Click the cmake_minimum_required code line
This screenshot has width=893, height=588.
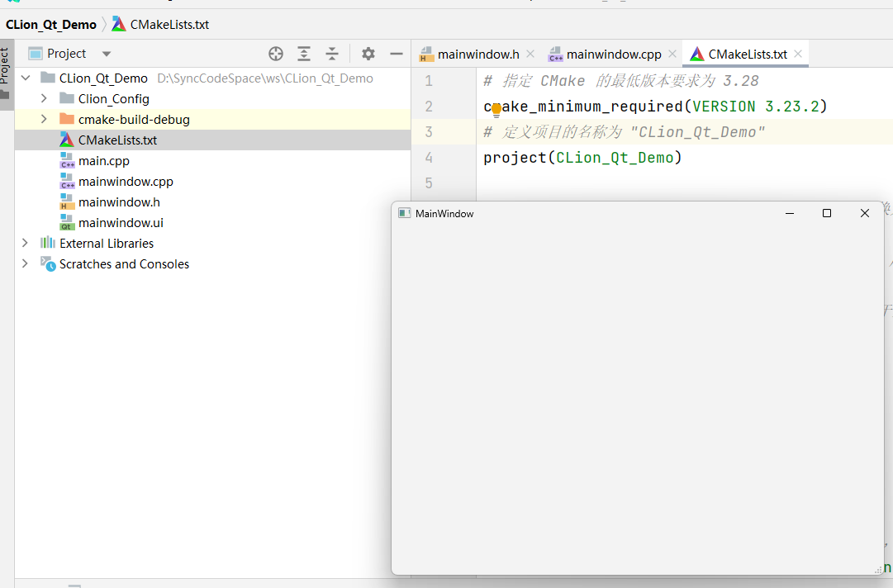click(655, 107)
